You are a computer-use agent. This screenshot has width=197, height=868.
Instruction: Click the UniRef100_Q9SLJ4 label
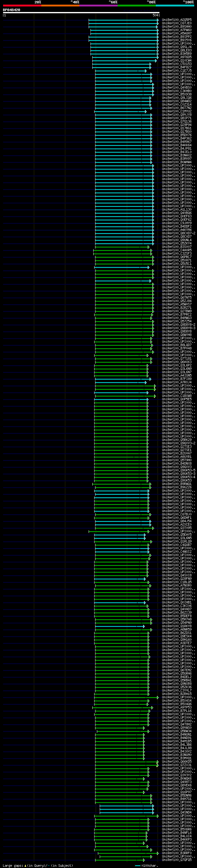point(177,47)
